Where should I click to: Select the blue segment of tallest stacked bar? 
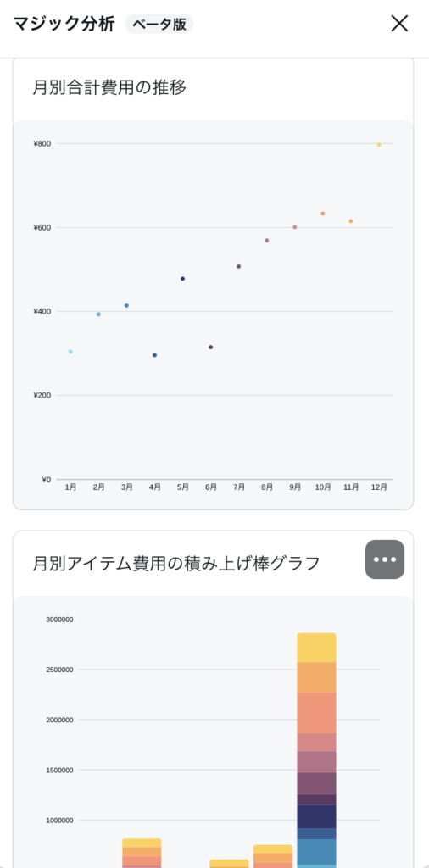(316, 851)
